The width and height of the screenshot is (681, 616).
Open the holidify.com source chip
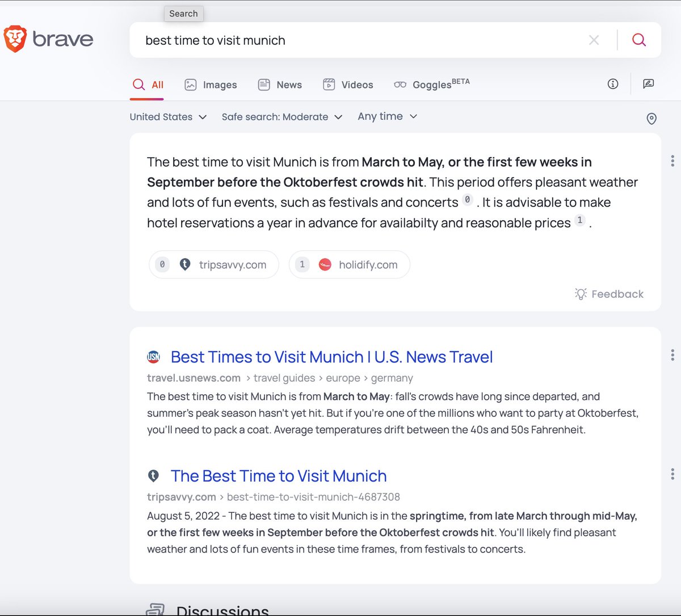(350, 264)
